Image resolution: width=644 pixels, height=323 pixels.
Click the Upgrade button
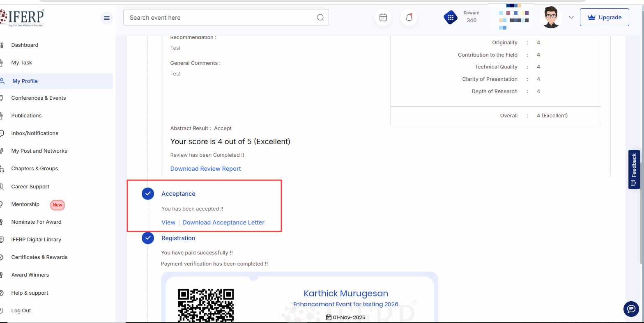(604, 17)
